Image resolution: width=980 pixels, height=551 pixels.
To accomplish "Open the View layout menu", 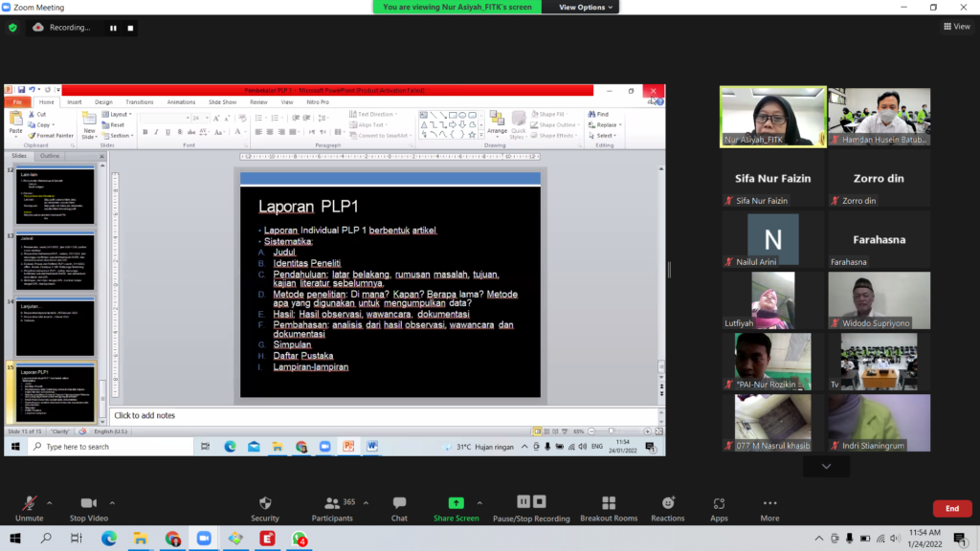I will pyautogui.click(x=957, y=26).
